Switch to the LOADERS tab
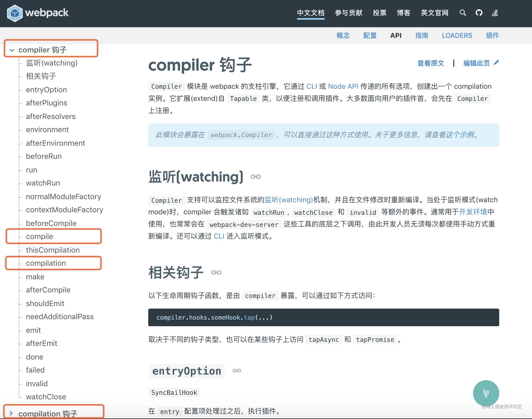This screenshot has height=419, width=532. pyautogui.click(x=457, y=36)
